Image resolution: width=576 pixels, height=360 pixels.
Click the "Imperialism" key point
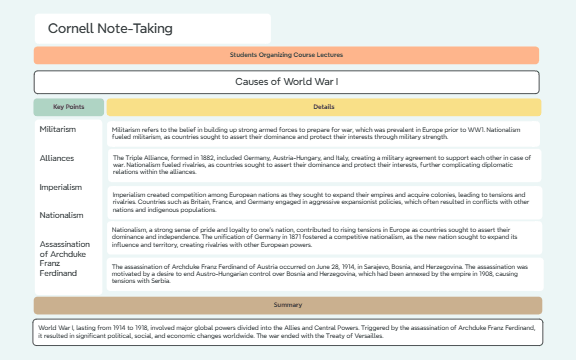point(61,187)
